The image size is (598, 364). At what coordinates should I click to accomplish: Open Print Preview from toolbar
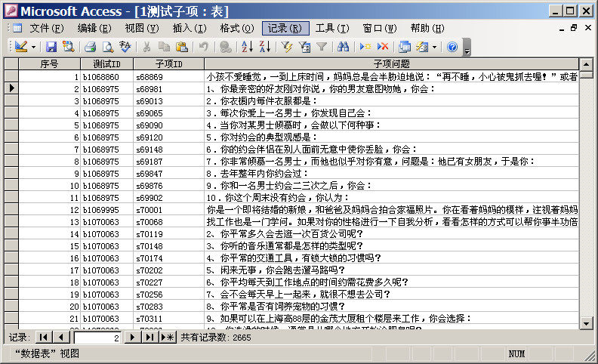[107, 47]
